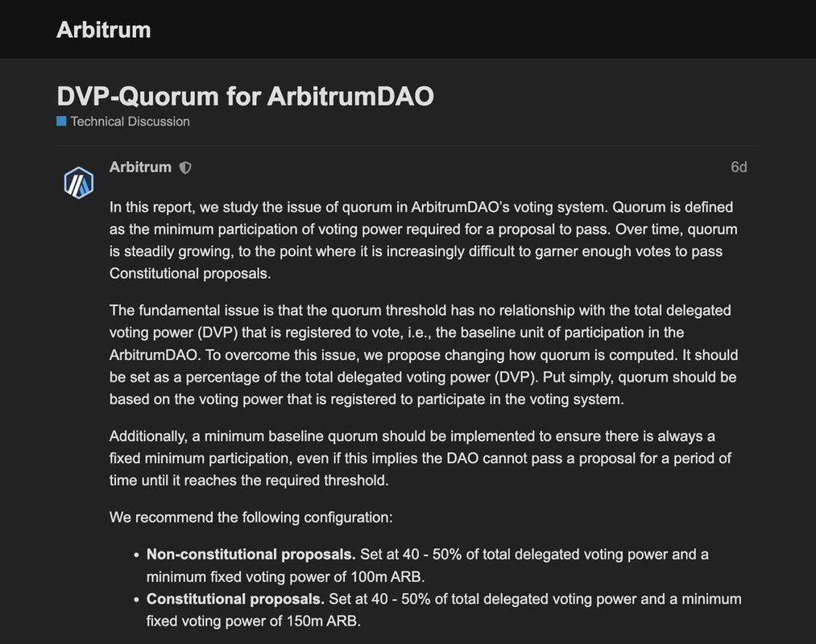
Task: Click the paragraph starting "In this report"
Action: (423, 241)
